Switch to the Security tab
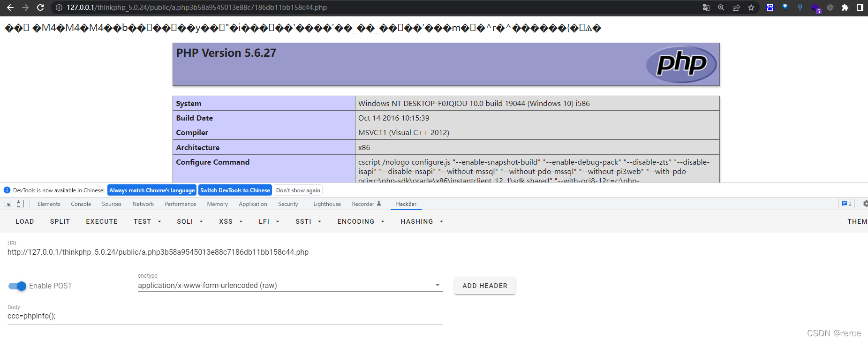Viewport: 868px width, 341px height. [288, 204]
